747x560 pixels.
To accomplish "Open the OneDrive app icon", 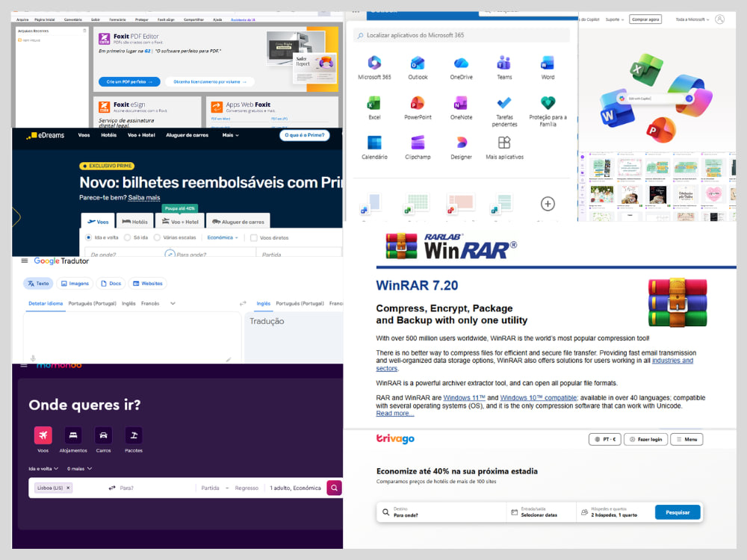I will pos(461,63).
